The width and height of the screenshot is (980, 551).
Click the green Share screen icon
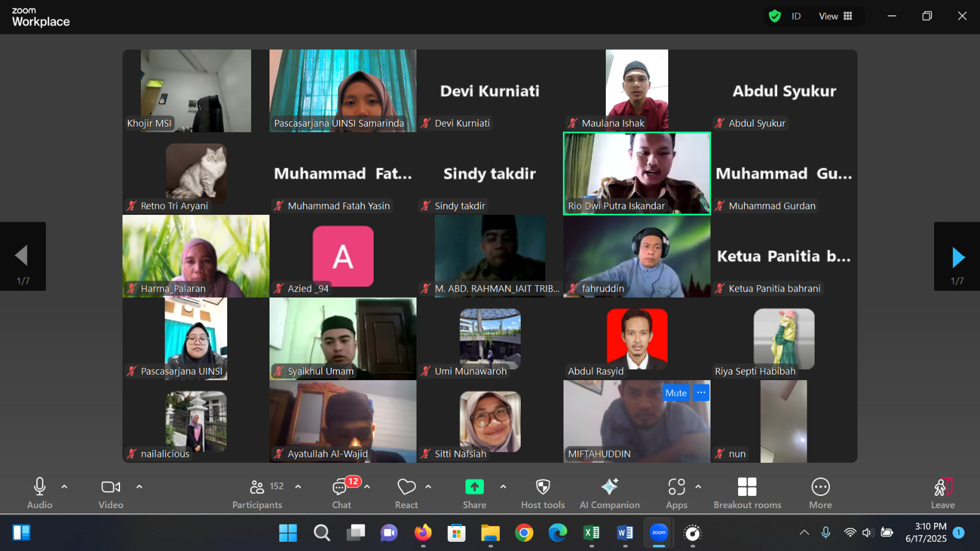474,487
